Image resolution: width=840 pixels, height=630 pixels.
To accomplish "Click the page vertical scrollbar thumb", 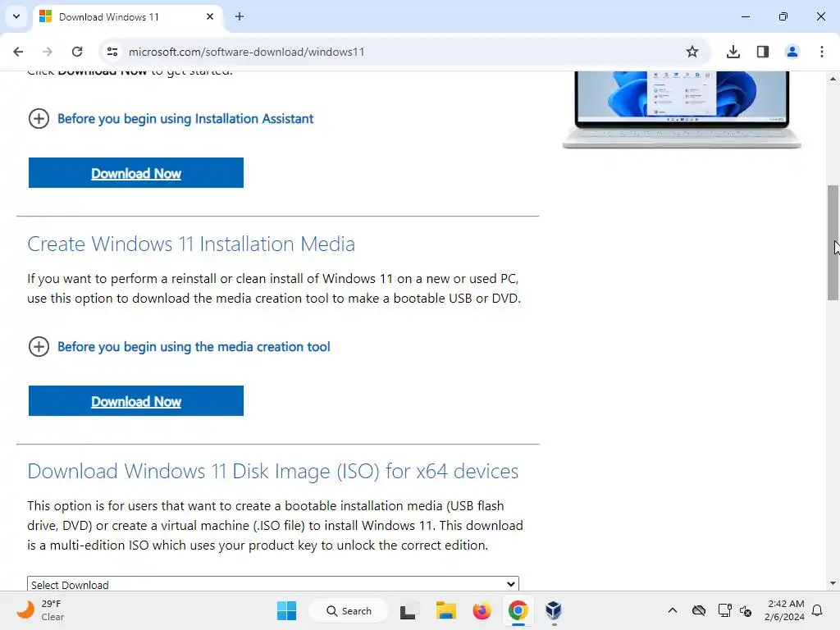I will [x=833, y=243].
